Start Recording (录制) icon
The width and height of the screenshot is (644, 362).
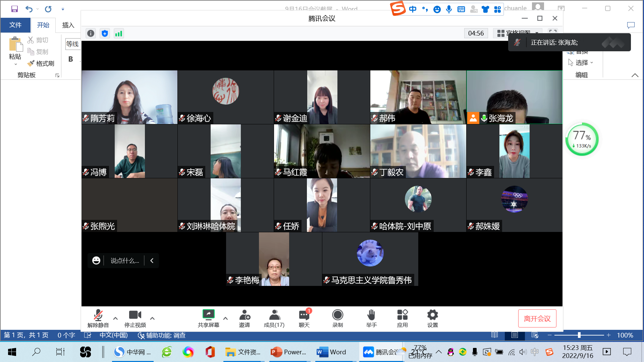click(337, 315)
